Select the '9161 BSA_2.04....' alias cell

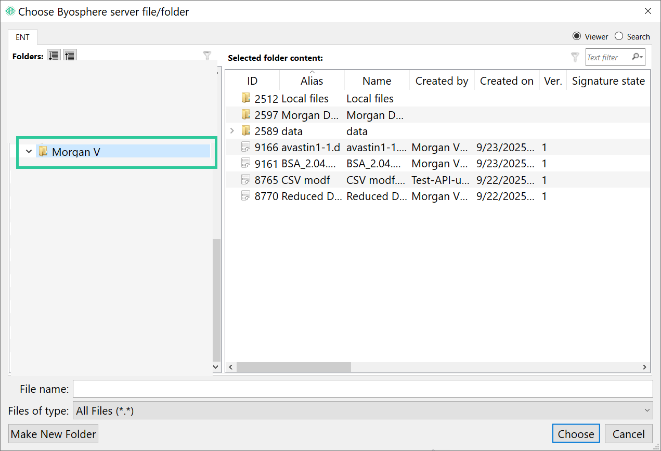coord(309,164)
